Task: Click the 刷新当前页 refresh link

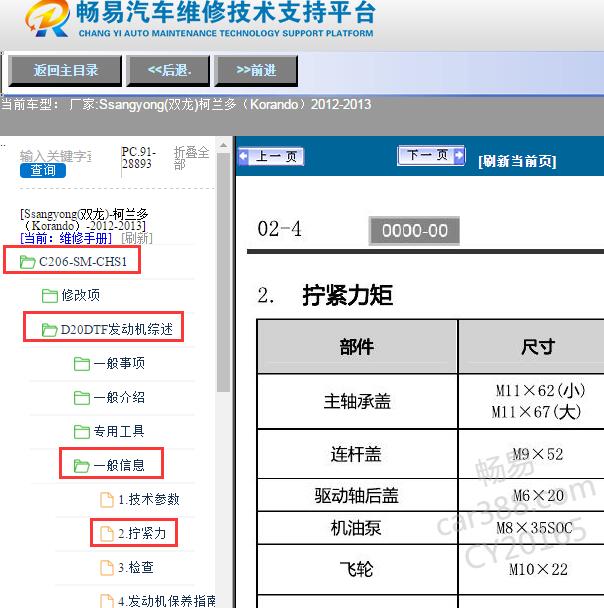Action: tap(517, 161)
